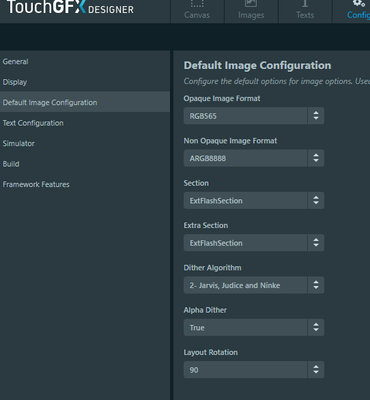This screenshot has width=370, height=400.
Task: Toggle Alpha Dither True dropdown
Action: [x=254, y=327]
